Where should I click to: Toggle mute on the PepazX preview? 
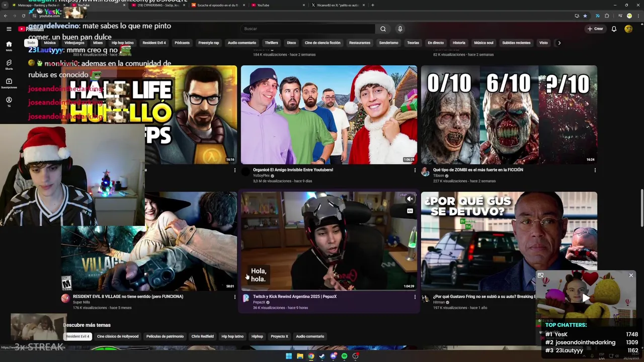point(410,199)
